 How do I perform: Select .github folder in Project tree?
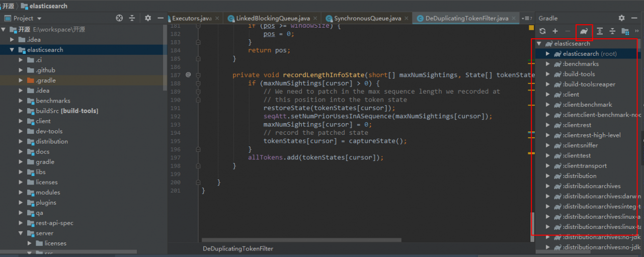pyautogui.click(x=45, y=70)
